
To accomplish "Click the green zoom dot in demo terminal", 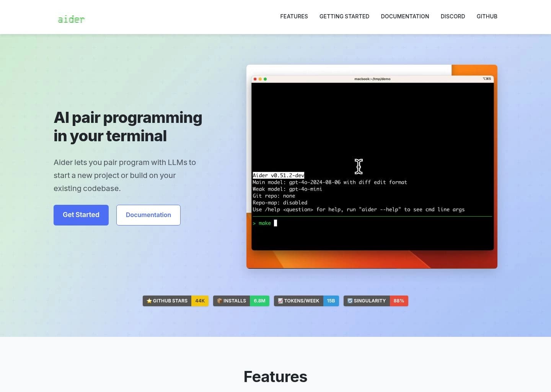I will coord(265,79).
